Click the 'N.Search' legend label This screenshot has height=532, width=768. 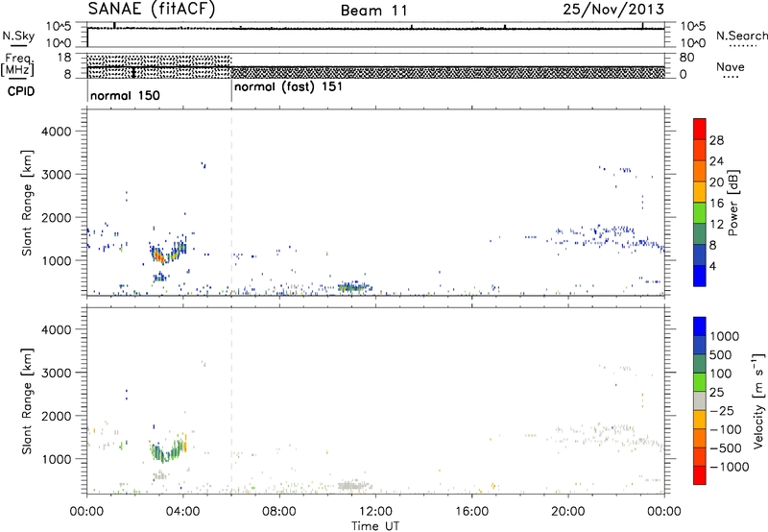[741, 36]
